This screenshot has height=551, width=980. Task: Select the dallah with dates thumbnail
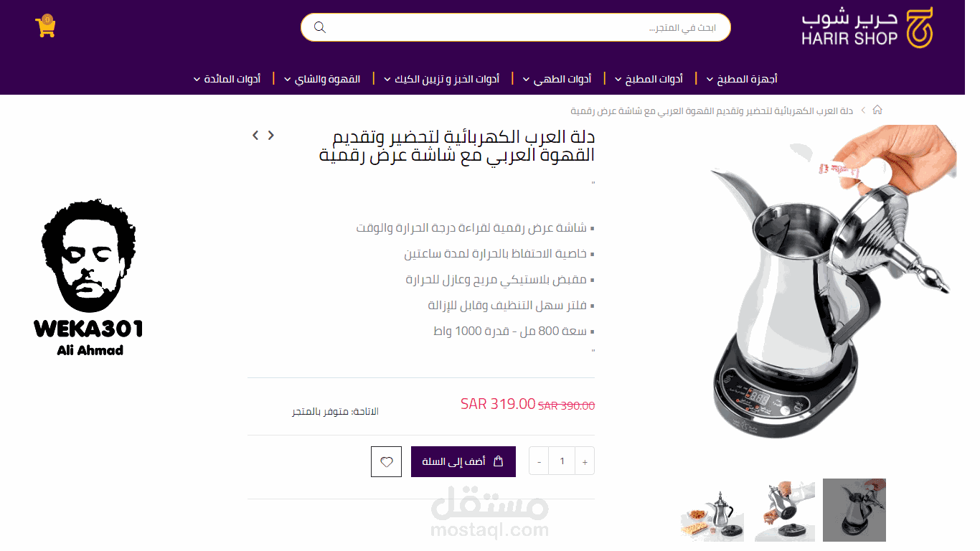712,510
